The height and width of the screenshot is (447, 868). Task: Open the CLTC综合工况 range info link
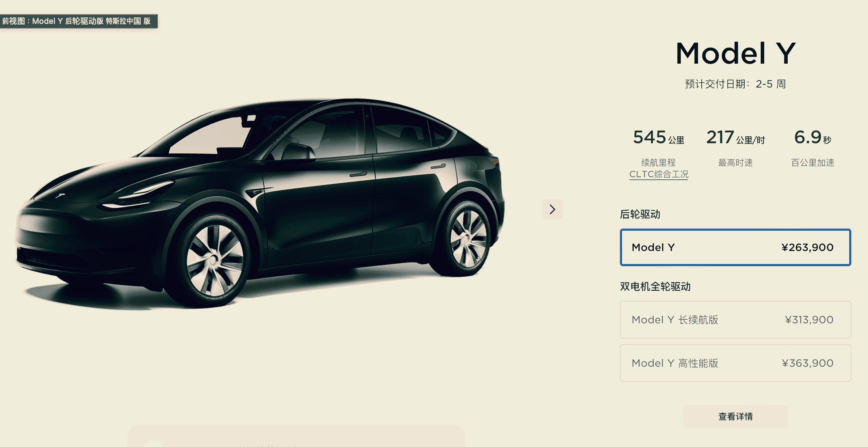tap(659, 174)
